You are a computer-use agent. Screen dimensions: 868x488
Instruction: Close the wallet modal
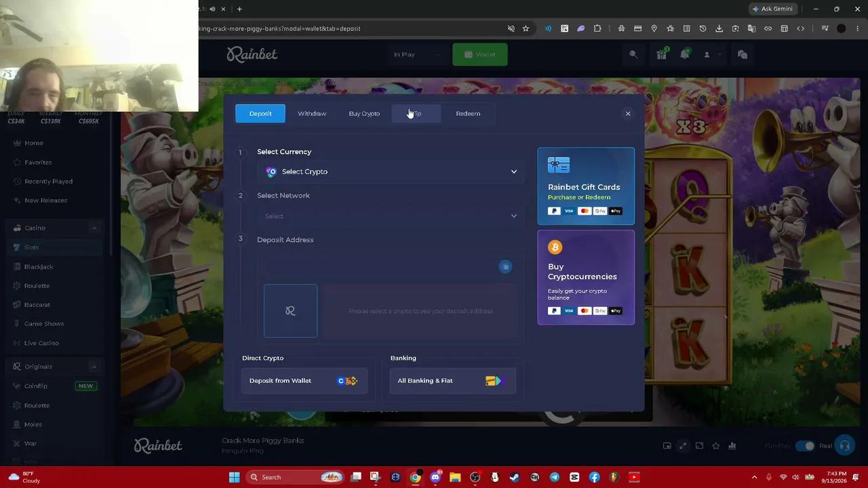[628, 113]
